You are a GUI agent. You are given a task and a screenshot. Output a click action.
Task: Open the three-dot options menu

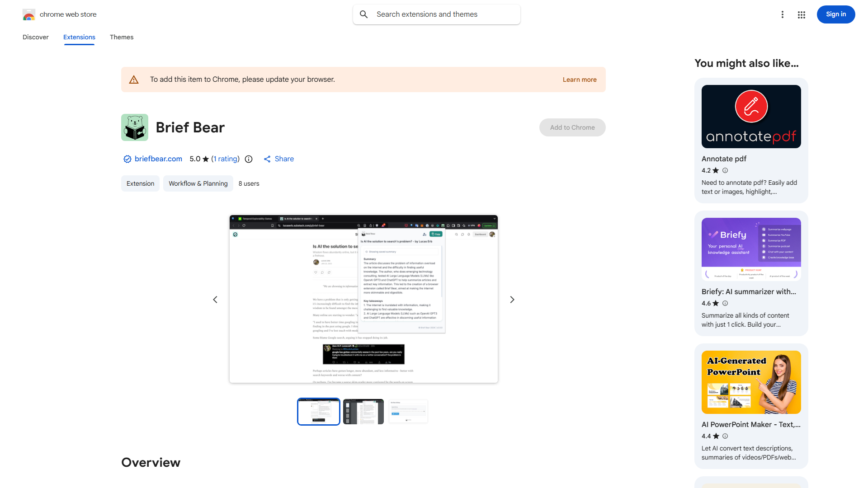click(783, 14)
